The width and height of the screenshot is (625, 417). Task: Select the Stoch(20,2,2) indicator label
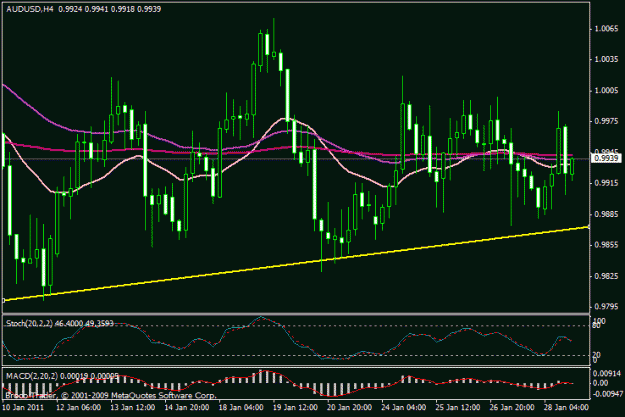click(x=29, y=323)
